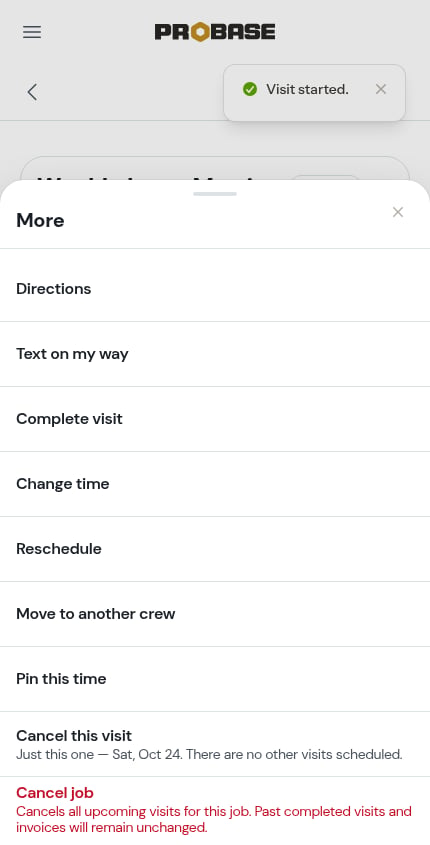Go back using the left chevron
Image resolution: width=430 pixels, height=845 pixels.
[x=32, y=92]
